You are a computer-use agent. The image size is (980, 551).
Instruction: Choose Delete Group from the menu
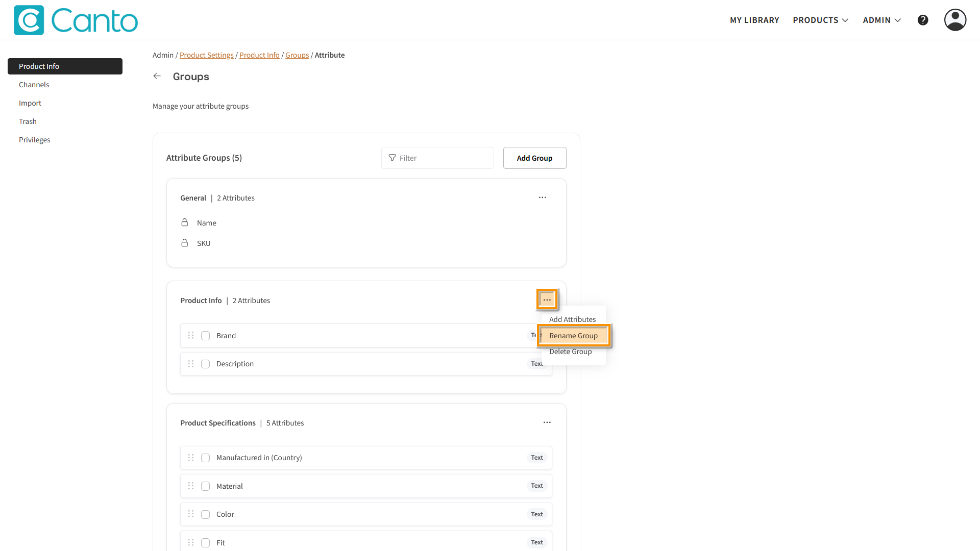point(571,352)
